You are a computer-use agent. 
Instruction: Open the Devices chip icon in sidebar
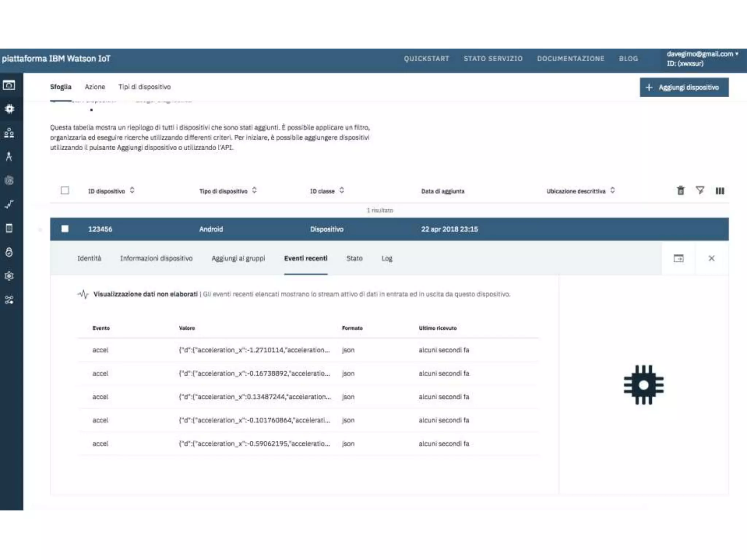[9, 109]
